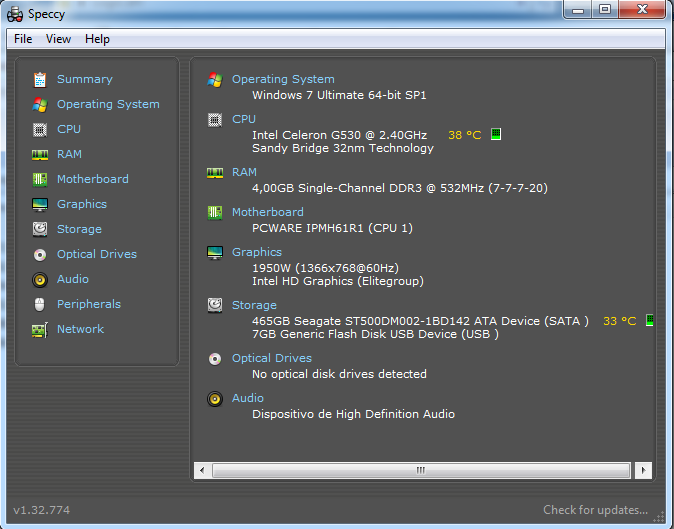Click the Optical Drives disc icon in sidebar
The width and height of the screenshot is (674, 529).
pyautogui.click(x=40, y=255)
